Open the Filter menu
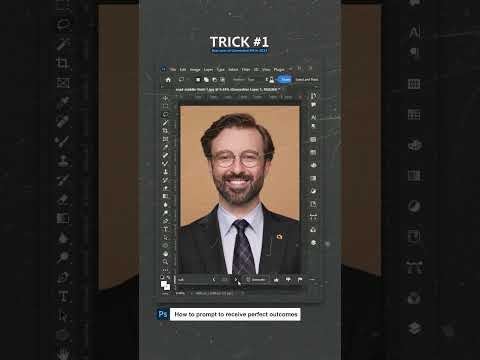This screenshot has height=360, width=480. pos(246,69)
